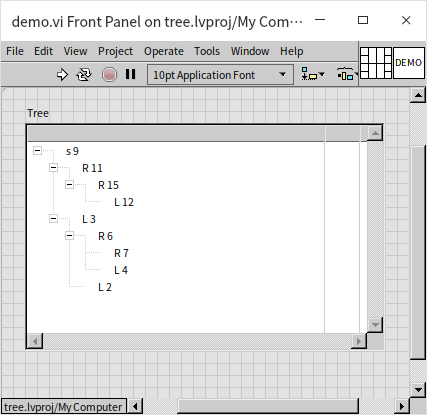
Task: Click the tree's horizontal scroll right arrow
Action: (x=359, y=341)
